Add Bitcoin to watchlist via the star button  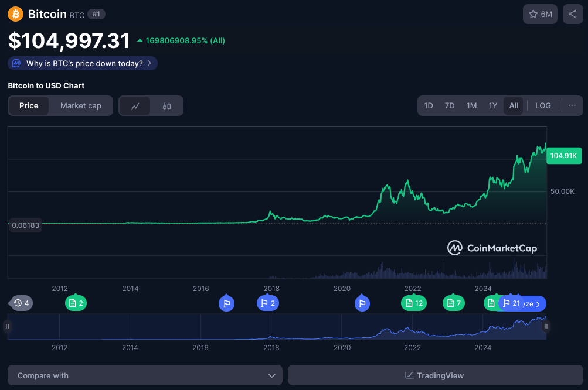tap(540, 14)
